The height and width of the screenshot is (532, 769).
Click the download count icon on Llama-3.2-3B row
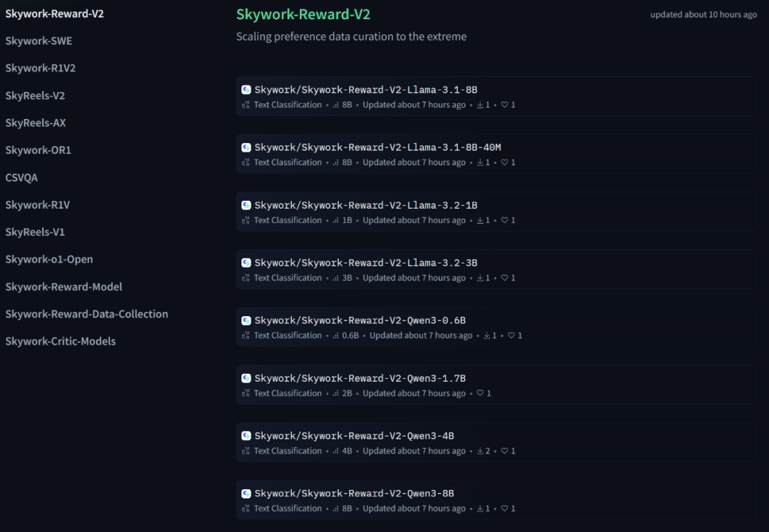point(480,278)
